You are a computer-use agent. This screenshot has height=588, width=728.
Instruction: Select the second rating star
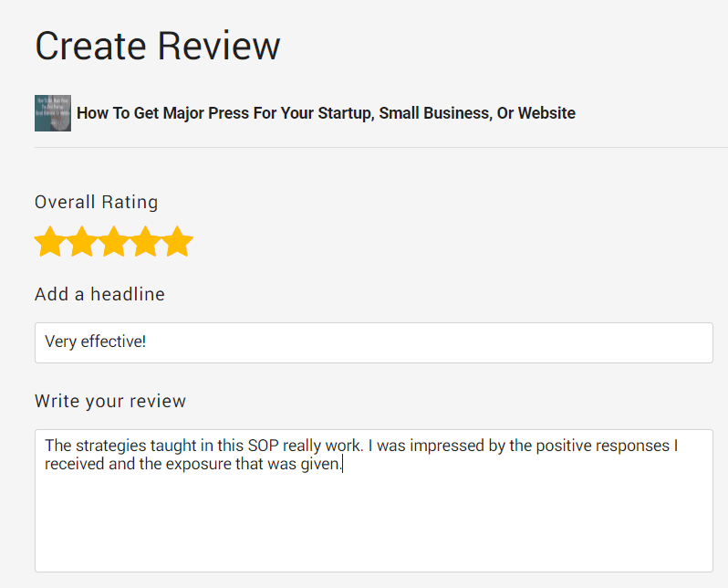(82, 241)
